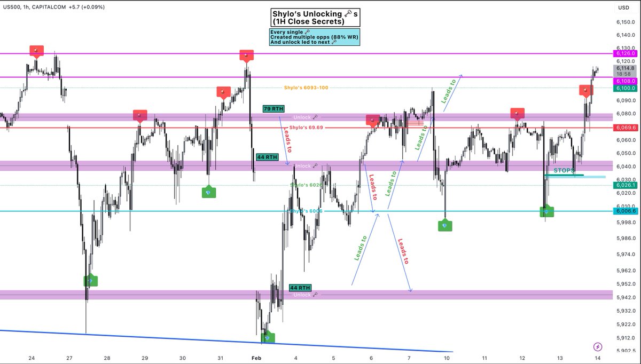Select the blue descending trendline along the chart's lows
This screenshot has height=364, width=641.
226,341
